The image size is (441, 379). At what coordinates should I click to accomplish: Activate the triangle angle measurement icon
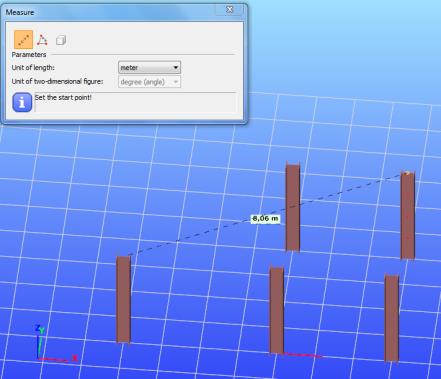pos(42,40)
